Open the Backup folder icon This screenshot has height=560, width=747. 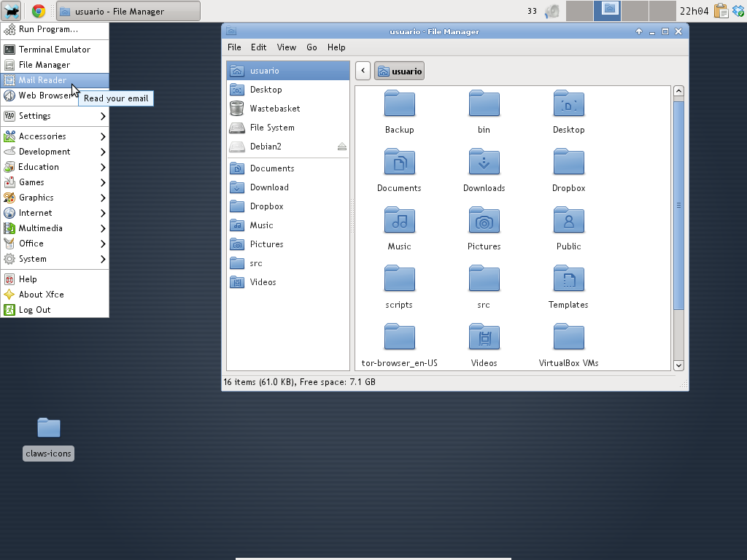pos(399,104)
